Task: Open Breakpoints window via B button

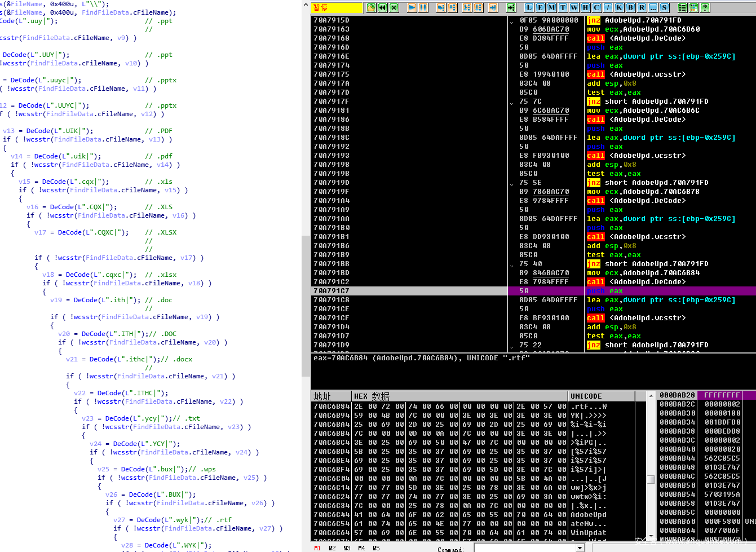Action: coord(630,7)
